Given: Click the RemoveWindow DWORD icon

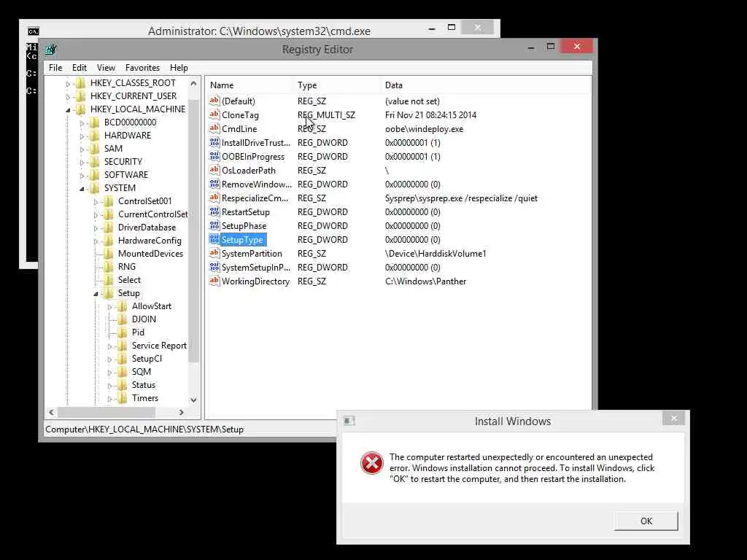Looking at the screenshot, I should click(214, 183).
